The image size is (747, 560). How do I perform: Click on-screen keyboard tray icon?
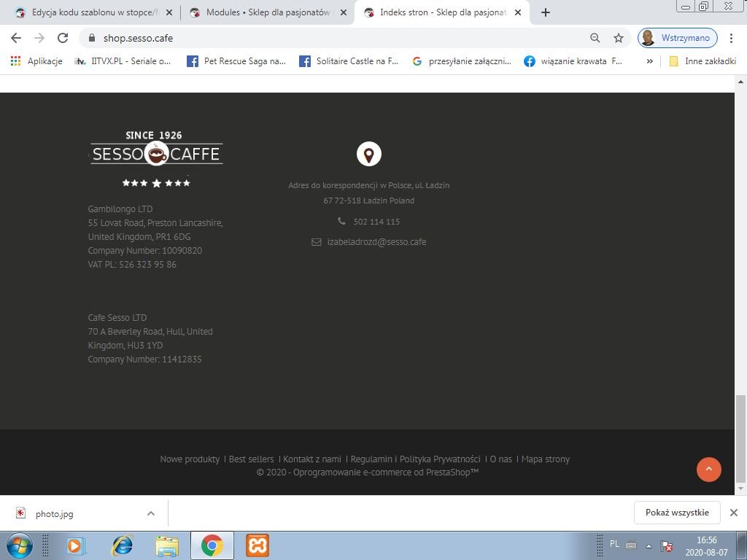click(x=631, y=545)
